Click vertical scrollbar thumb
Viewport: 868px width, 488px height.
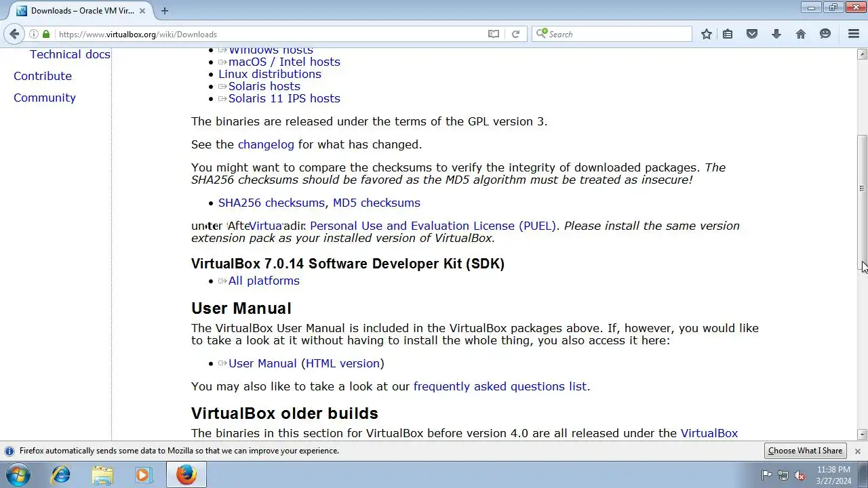pyautogui.click(x=863, y=203)
